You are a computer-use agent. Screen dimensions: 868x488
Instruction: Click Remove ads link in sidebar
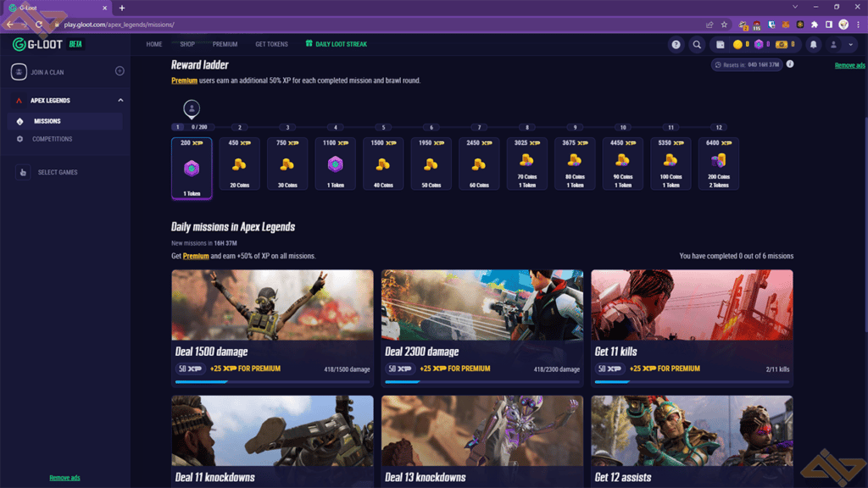point(64,478)
